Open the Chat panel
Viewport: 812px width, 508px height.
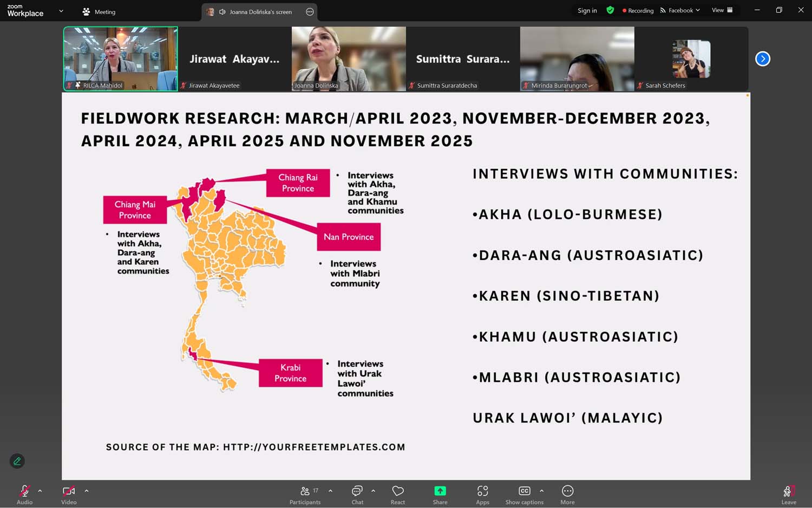[x=357, y=494]
